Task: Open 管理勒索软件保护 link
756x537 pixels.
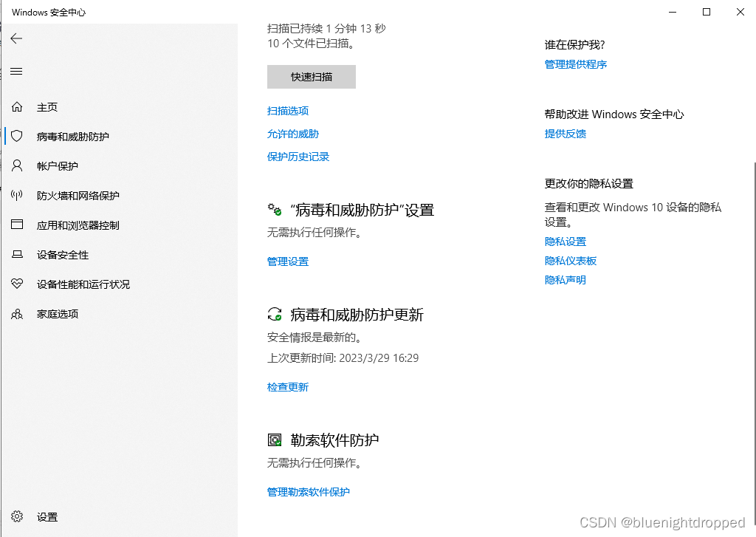Action: tap(309, 492)
